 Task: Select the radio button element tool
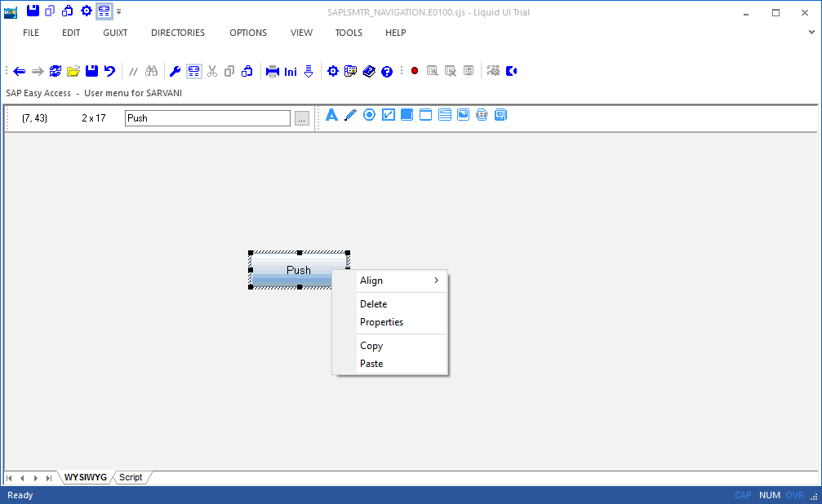coord(369,115)
